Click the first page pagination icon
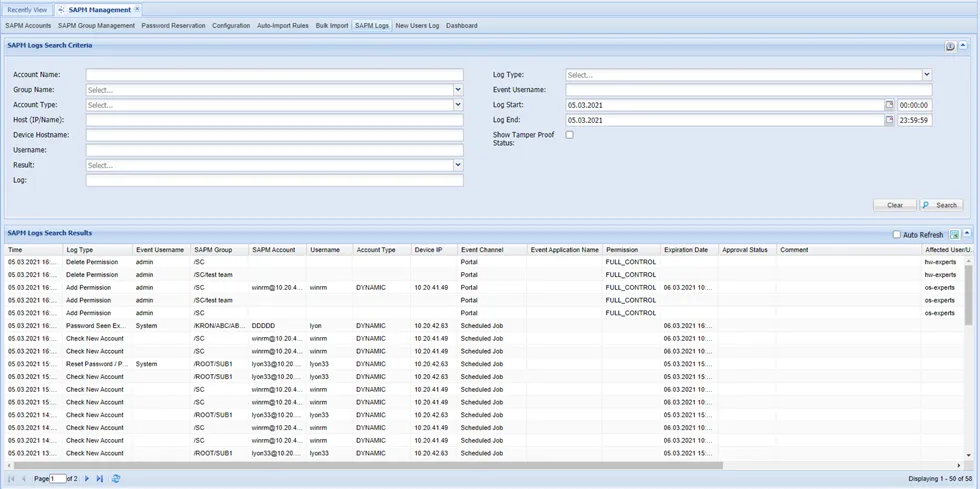This screenshot has height=489, width=980. coord(12,478)
